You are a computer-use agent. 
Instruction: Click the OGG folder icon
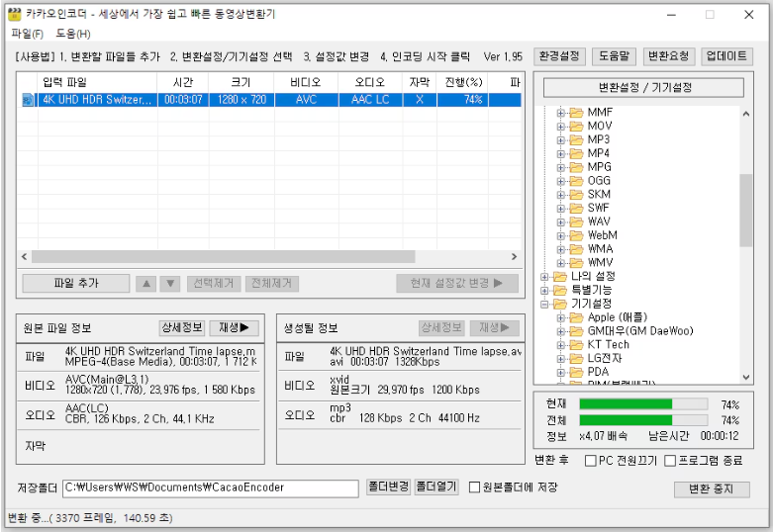(x=576, y=181)
